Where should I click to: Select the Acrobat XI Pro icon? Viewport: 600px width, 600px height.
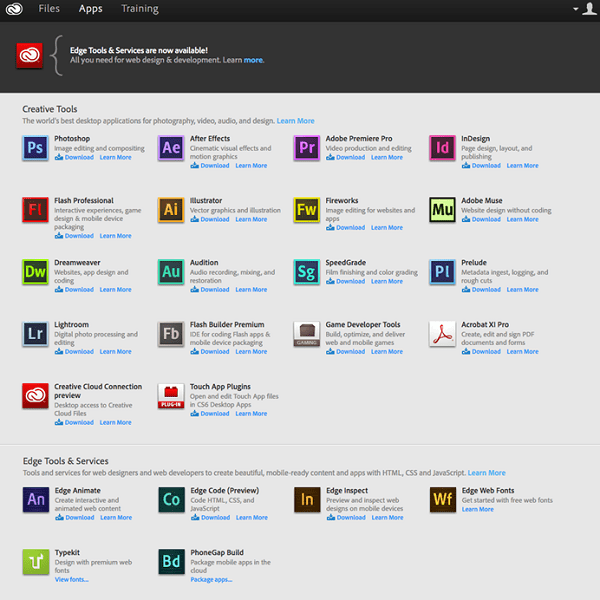(x=442, y=334)
